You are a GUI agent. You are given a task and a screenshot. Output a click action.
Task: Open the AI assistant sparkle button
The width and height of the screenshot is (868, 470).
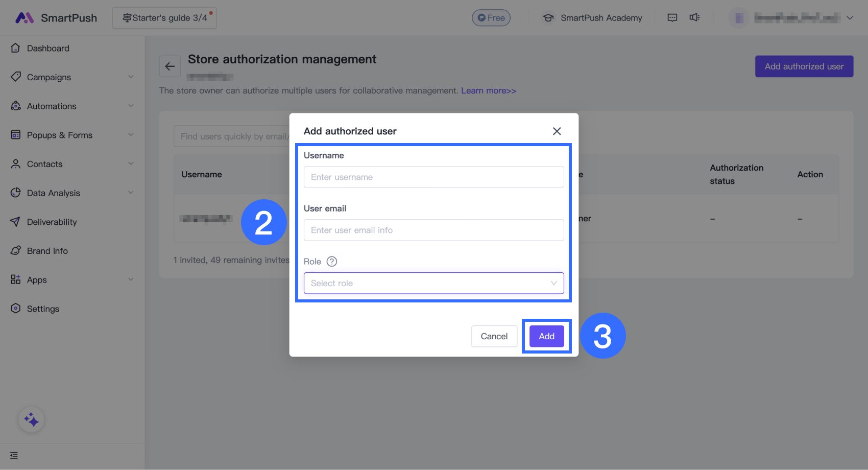32,420
